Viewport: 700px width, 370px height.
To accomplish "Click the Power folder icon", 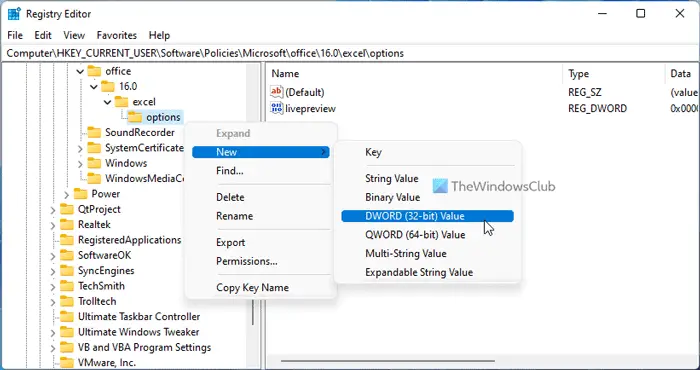I will pos(80,194).
